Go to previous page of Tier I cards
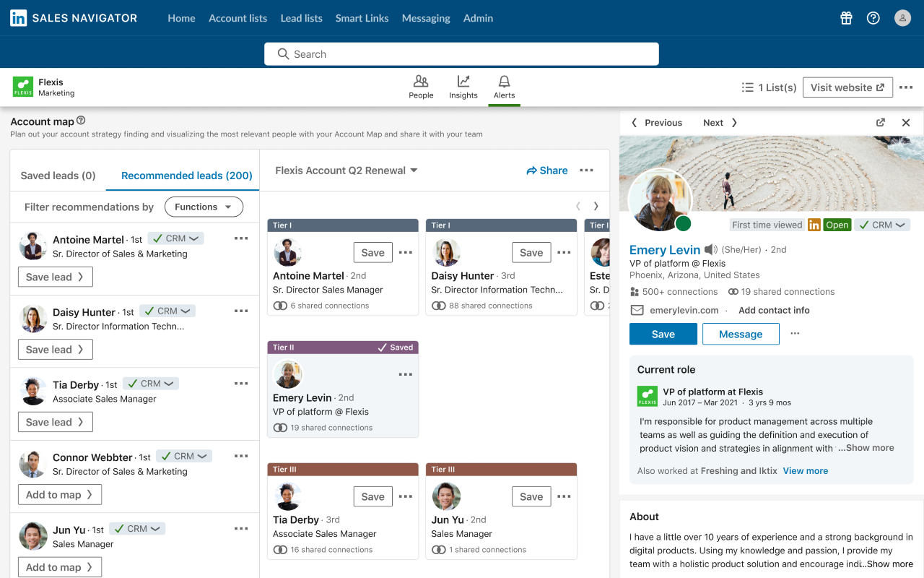The height and width of the screenshot is (578, 924). 577,206
